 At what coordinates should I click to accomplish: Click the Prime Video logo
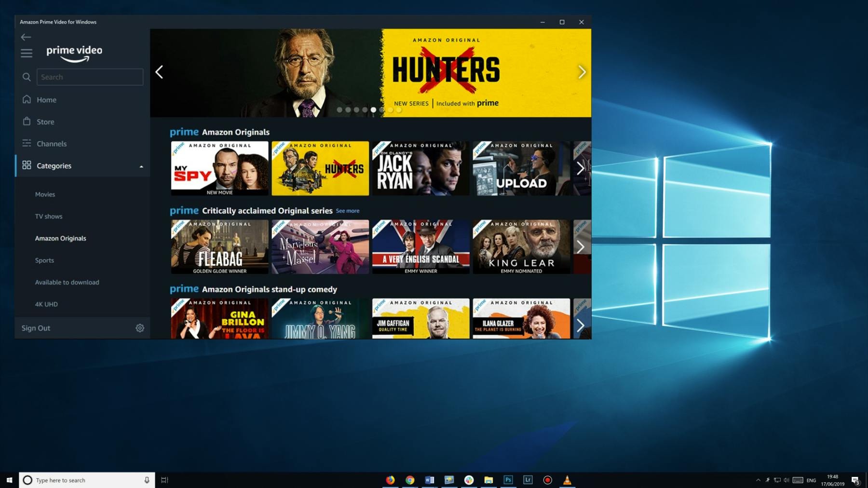[73, 53]
